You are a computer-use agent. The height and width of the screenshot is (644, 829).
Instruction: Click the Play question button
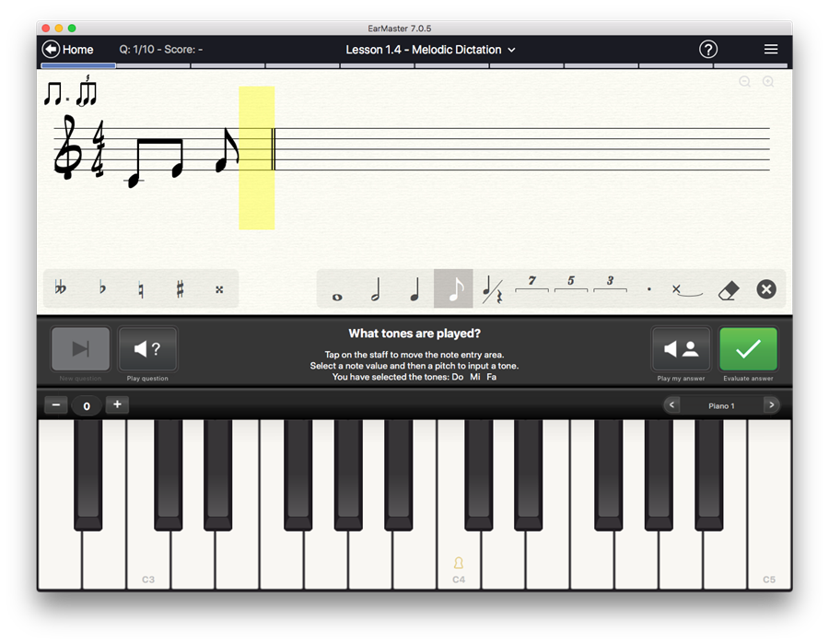[x=147, y=349]
